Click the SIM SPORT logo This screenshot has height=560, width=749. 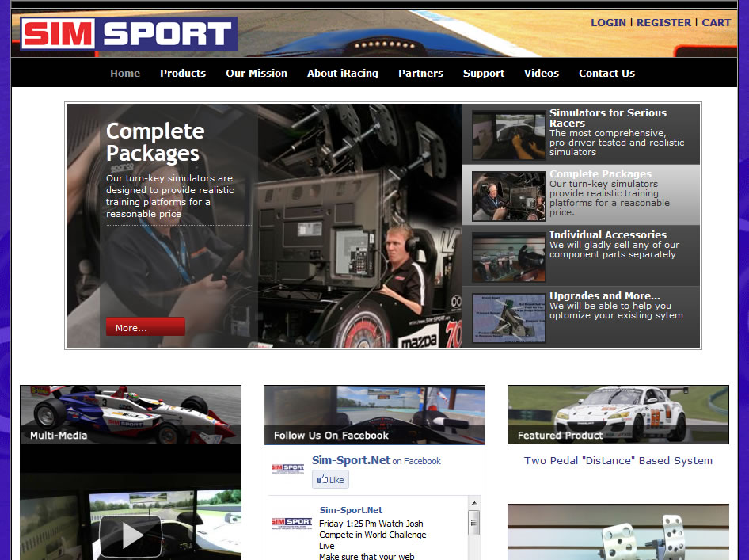pos(128,34)
